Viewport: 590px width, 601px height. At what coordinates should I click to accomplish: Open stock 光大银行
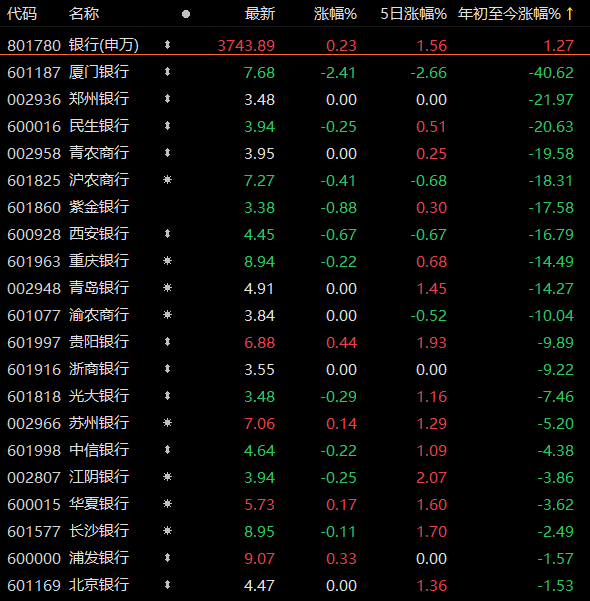pyautogui.click(x=99, y=396)
